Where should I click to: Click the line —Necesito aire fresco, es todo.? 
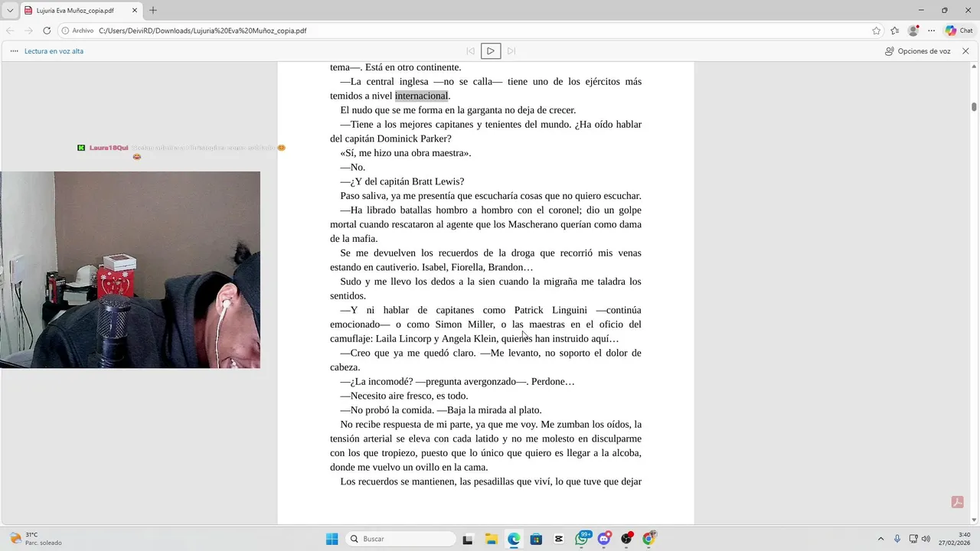(x=404, y=396)
